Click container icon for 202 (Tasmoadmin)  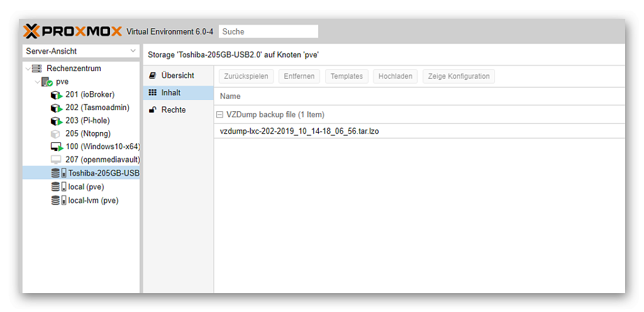coord(57,108)
